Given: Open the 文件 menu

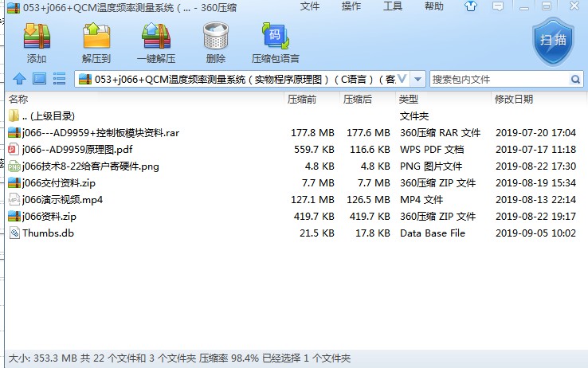Looking at the screenshot, I should pyautogui.click(x=310, y=6).
